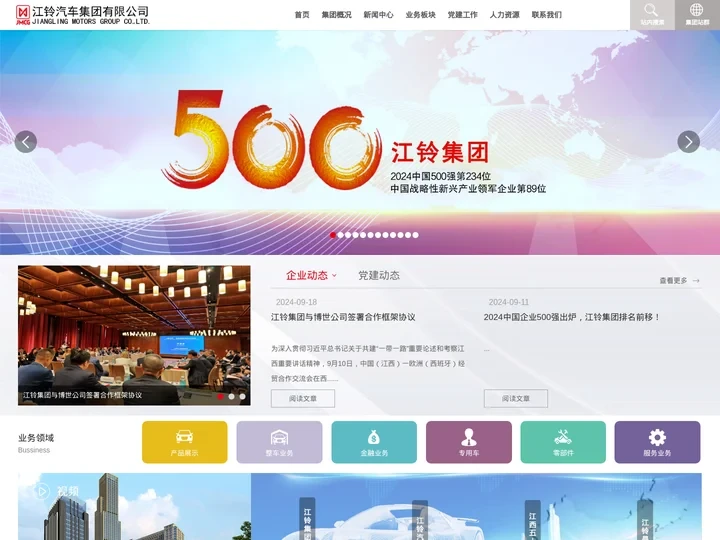
Task: Open 联系我们 menu item
Action: point(547,15)
